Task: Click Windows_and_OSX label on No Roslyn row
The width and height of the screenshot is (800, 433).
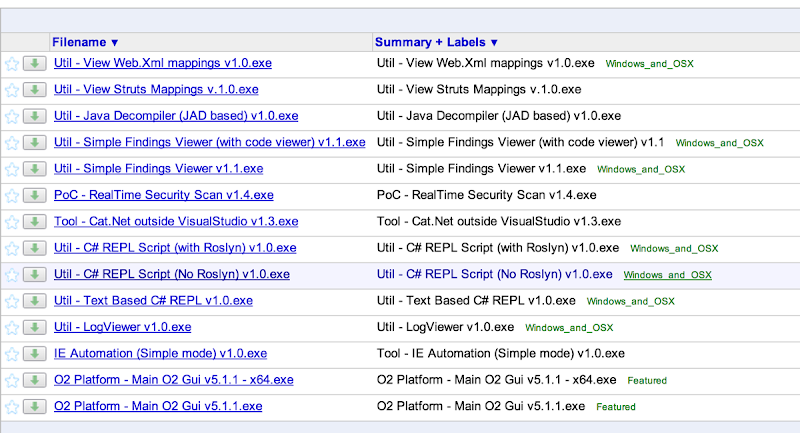Action: tap(667, 275)
